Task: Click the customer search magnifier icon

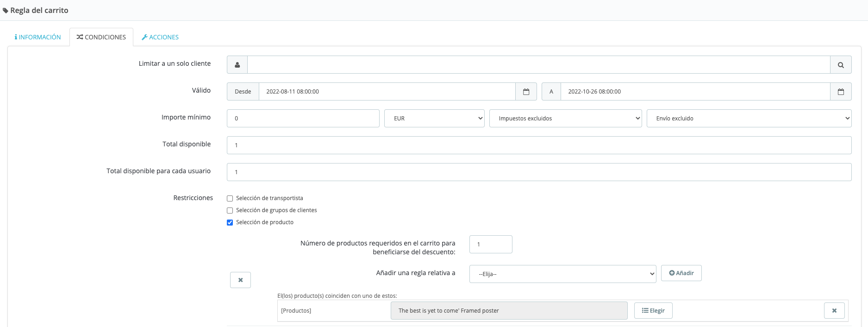Action: 841,65
